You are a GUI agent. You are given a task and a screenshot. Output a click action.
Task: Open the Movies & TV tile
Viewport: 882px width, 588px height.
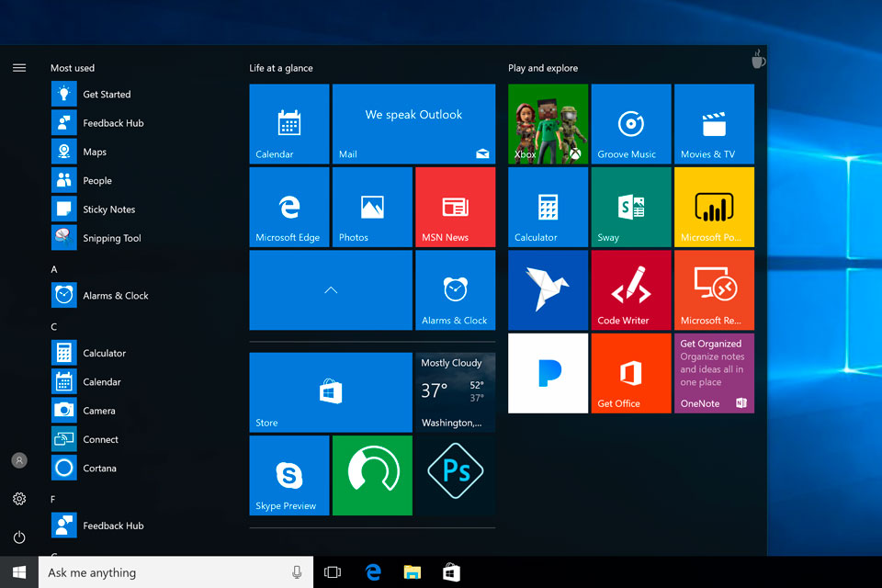[715, 124]
